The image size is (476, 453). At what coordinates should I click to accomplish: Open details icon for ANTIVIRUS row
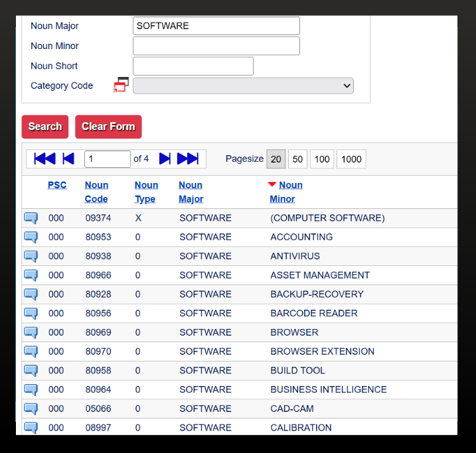31,256
